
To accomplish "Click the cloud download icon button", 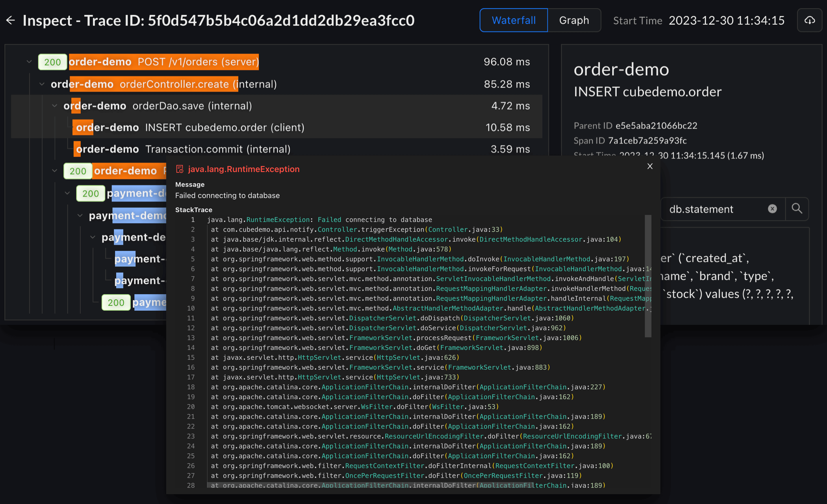I will tap(810, 20).
